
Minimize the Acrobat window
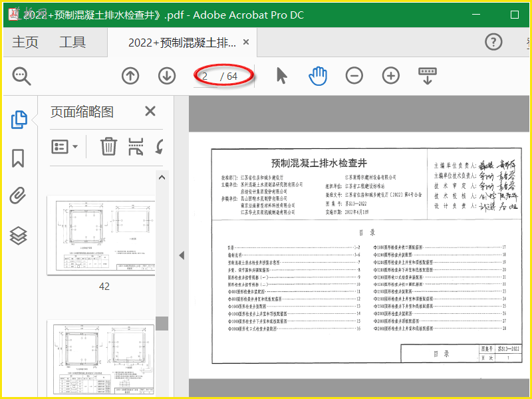point(476,15)
